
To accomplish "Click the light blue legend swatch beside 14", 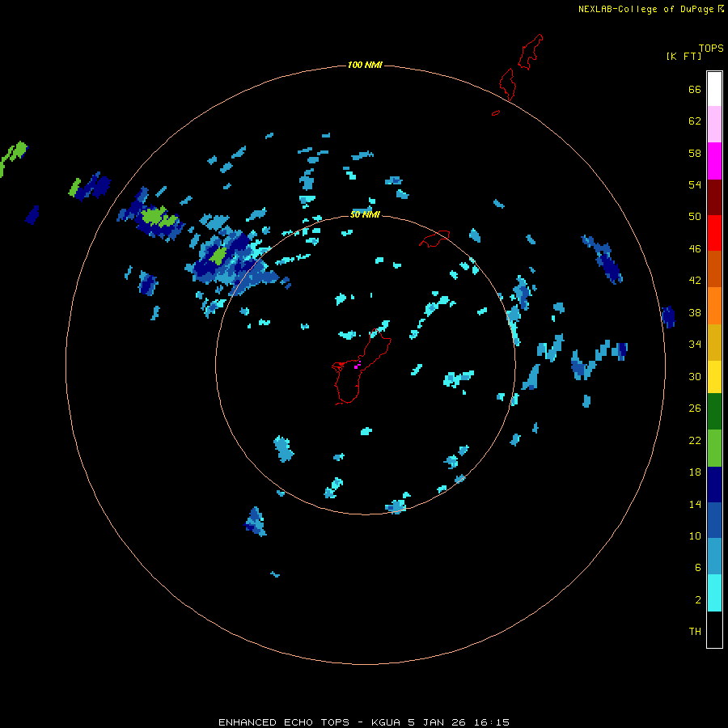I will point(714,557).
